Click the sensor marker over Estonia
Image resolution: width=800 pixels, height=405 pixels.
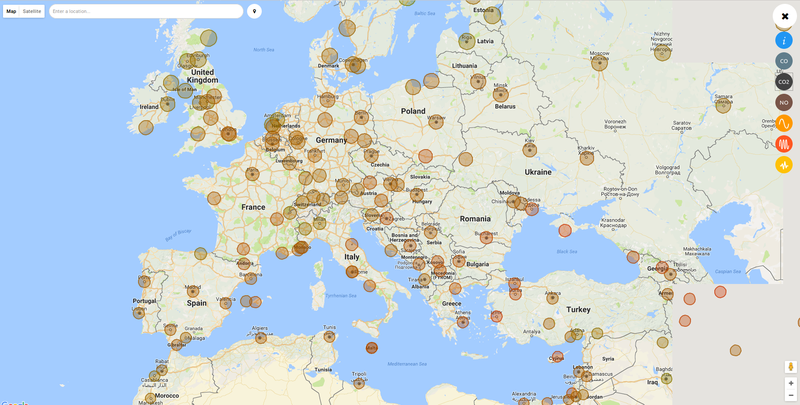pyautogui.click(x=490, y=13)
